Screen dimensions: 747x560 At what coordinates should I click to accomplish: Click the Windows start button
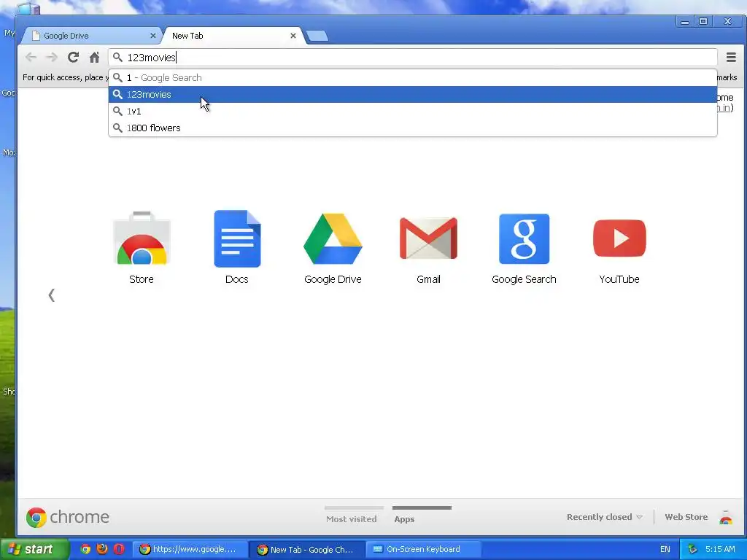coord(34,549)
